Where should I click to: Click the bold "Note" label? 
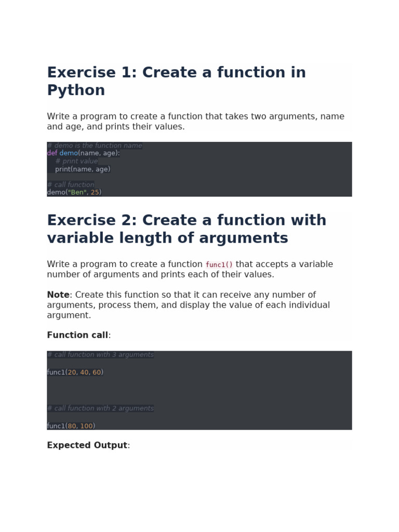click(x=58, y=295)
